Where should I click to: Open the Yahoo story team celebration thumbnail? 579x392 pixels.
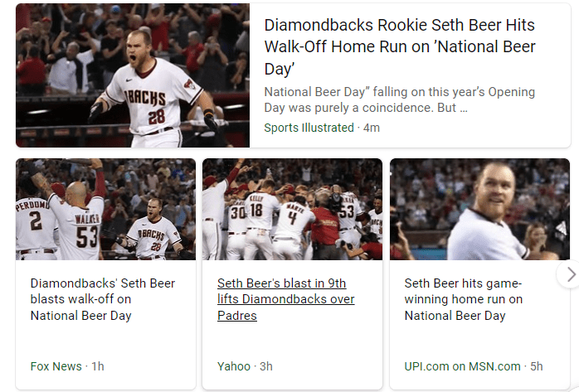point(292,209)
